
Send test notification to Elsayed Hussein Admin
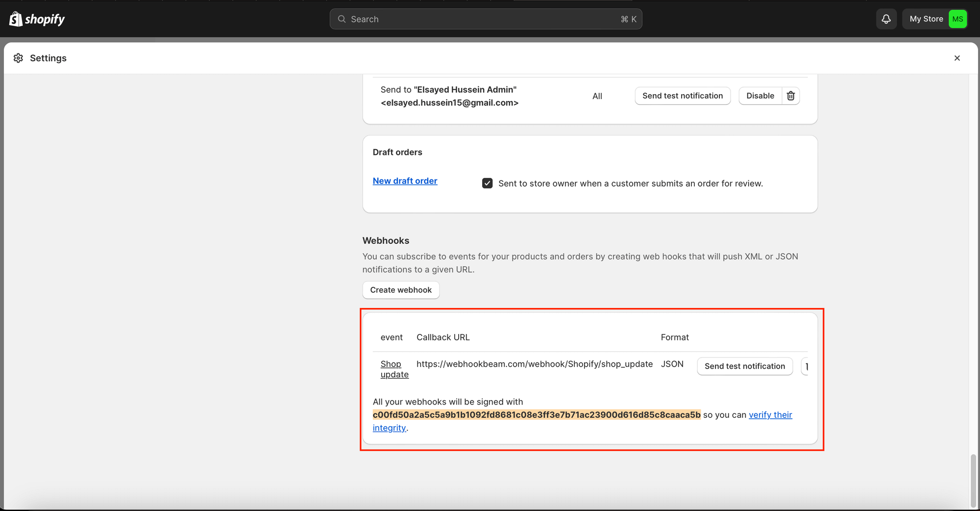click(682, 96)
